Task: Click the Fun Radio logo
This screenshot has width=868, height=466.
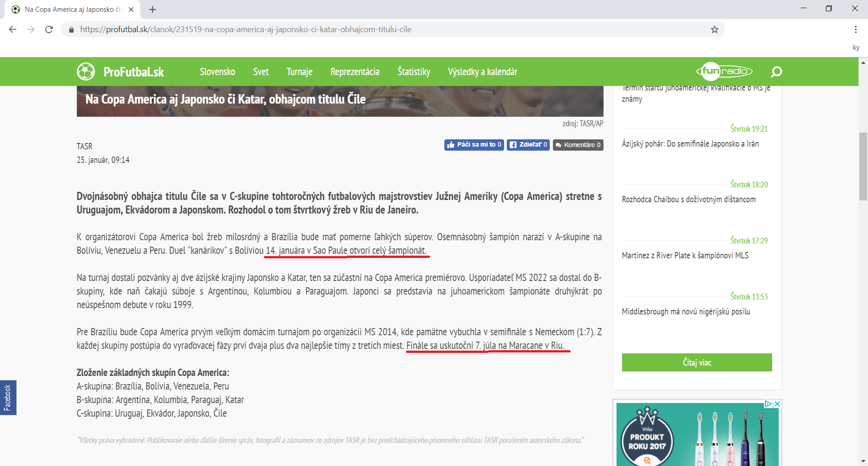Action: pos(724,71)
